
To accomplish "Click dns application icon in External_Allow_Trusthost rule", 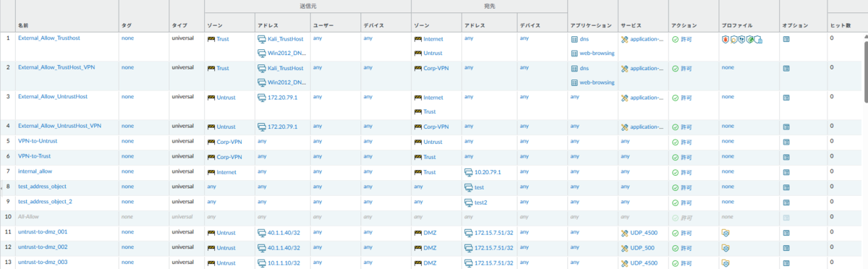I will click(x=574, y=39).
